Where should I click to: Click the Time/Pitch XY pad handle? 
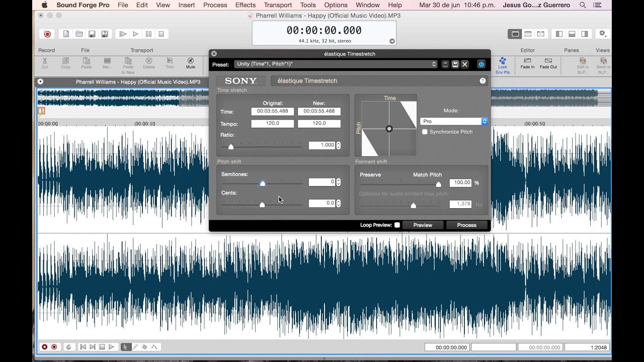pyautogui.click(x=389, y=129)
